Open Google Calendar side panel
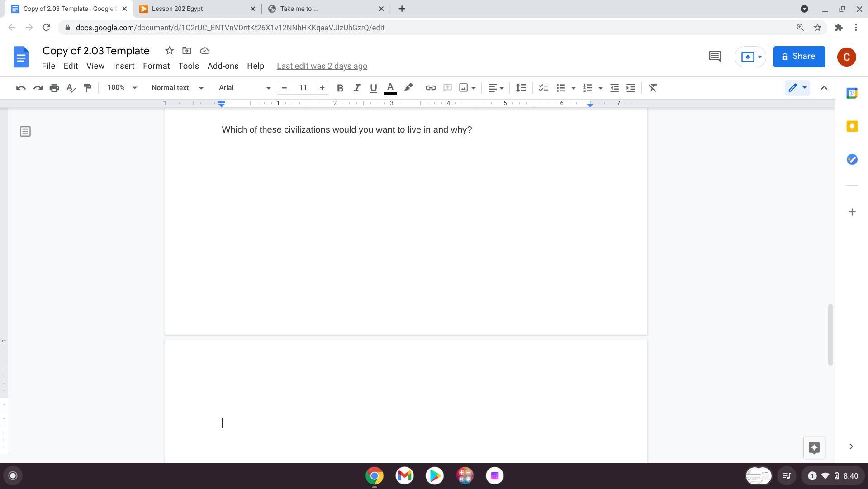 [x=852, y=93]
